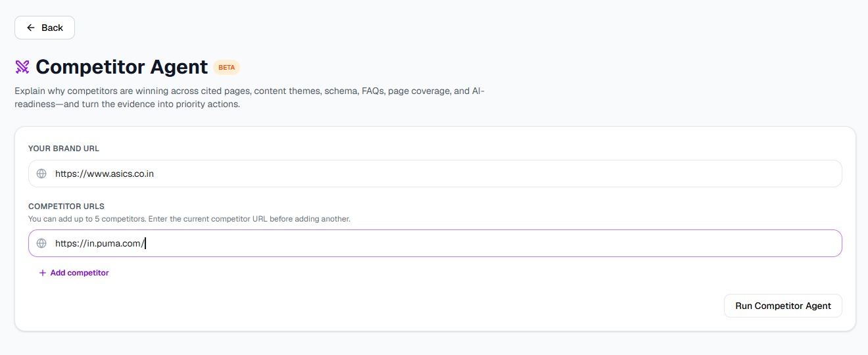868x355 pixels.
Task: Focus the Your Brand URL input field
Action: (435, 174)
